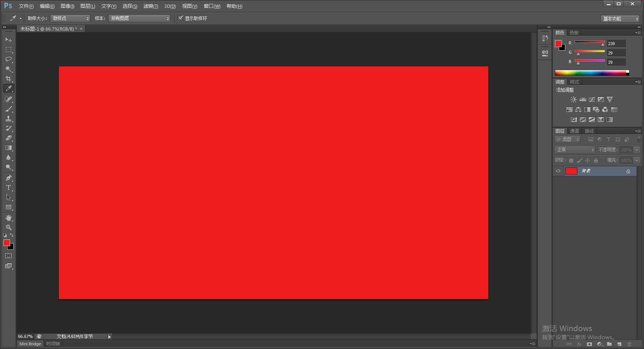Image resolution: width=644 pixels, height=349 pixels.
Task: Open the layer blend mode 正常 dropdown
Action: tap(574, 150)
